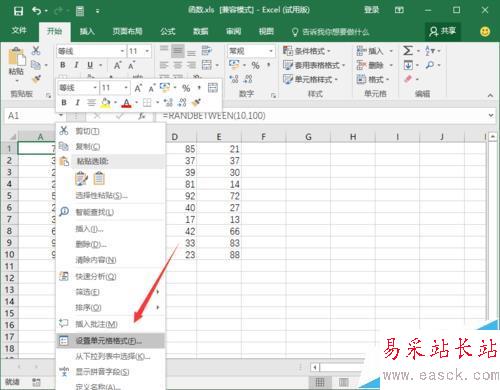Toggle Bold in the ribbon font group
500x390 pixels.
pyautogui.click(x=63, y=65)
